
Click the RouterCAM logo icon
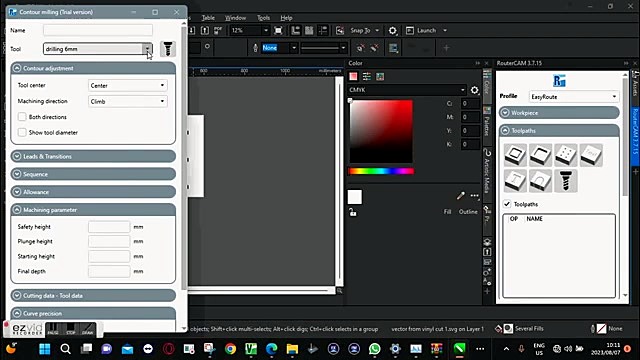(559, 81)
